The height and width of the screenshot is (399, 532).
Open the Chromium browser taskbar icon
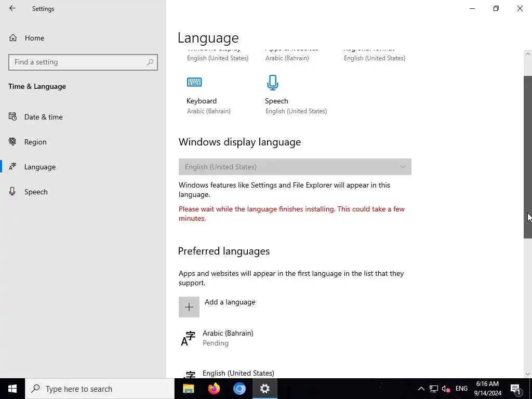pyautogui.click(x=239, y=389)
